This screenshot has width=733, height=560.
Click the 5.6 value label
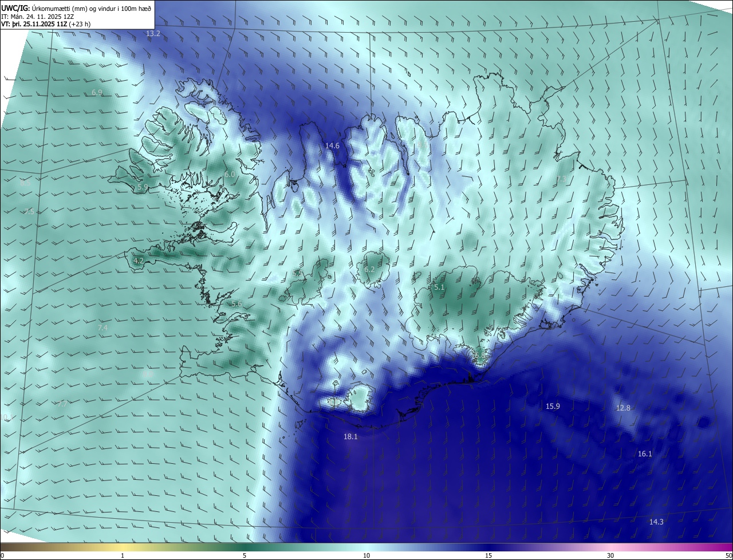coord(237,304)
